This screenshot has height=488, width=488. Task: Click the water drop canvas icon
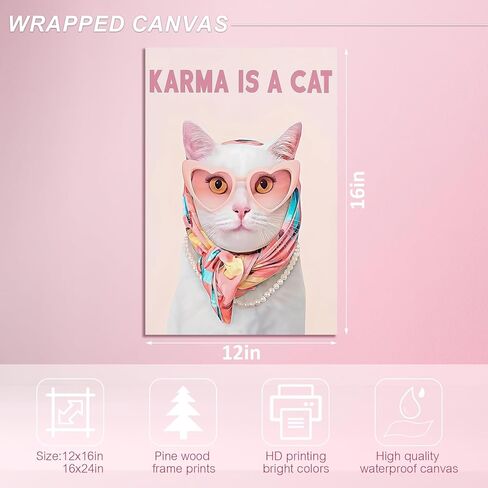pos(409,412)
